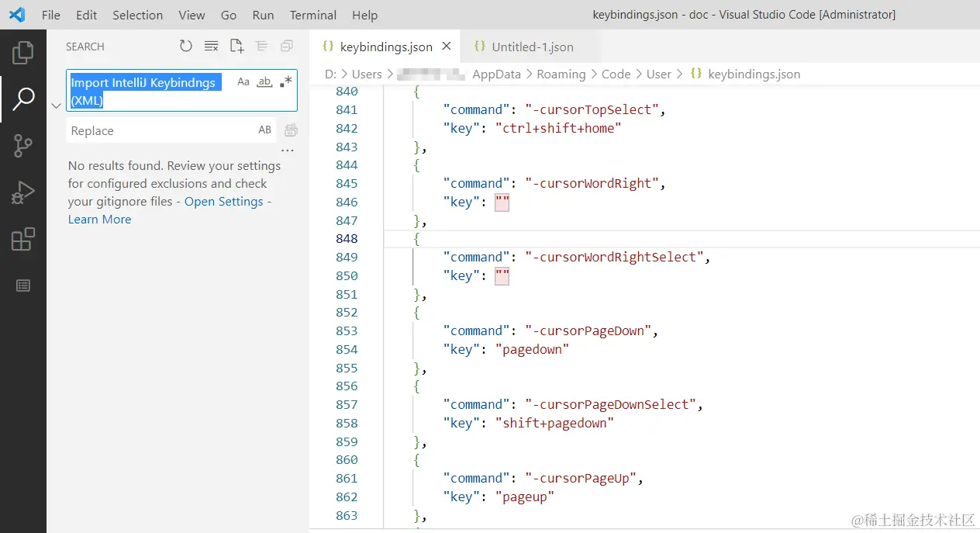Toggle Use Regular Expression in search
This screenshot has height=533, width=980.
point(286,81)
